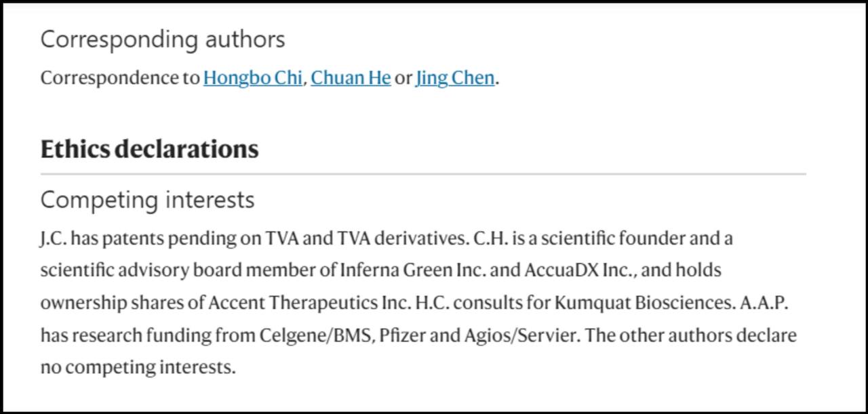Click the Competing interests subheading
This screenshot has width=868, height=414.
click(x=147, y=200)
